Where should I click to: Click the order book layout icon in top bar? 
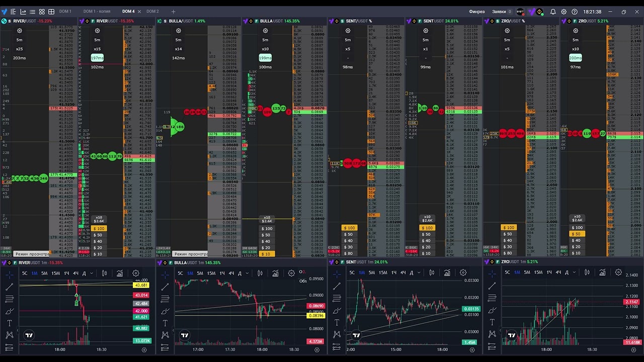coord(13,12)
